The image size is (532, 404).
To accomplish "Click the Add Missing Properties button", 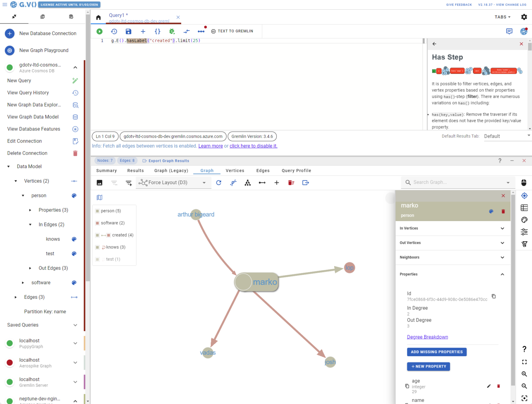I will (436, 352).
